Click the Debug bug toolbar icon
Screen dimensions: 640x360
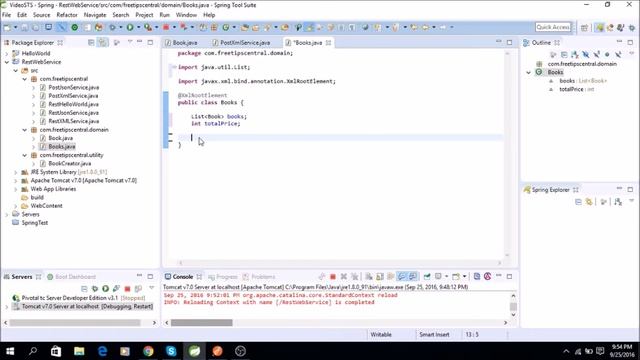click(112, 27)
